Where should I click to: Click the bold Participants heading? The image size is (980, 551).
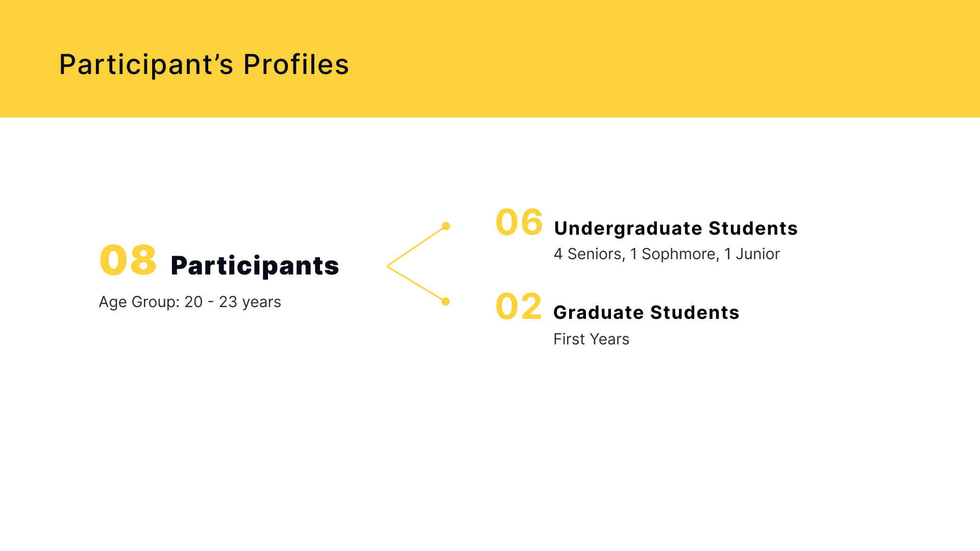click(255, 266)
